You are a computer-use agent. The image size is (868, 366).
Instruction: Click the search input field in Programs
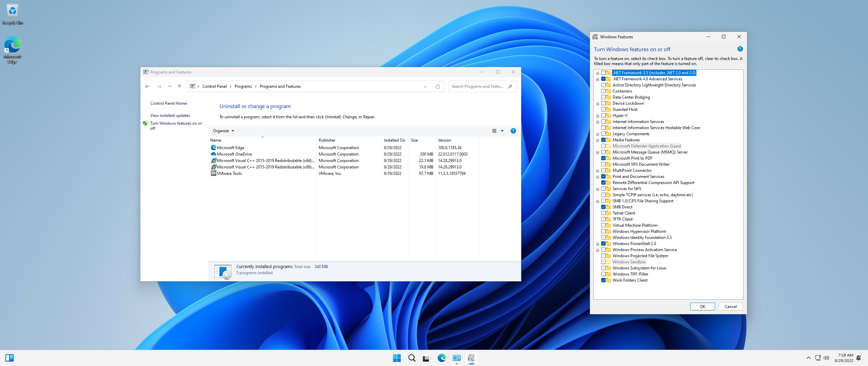click(x=481, y=86)
